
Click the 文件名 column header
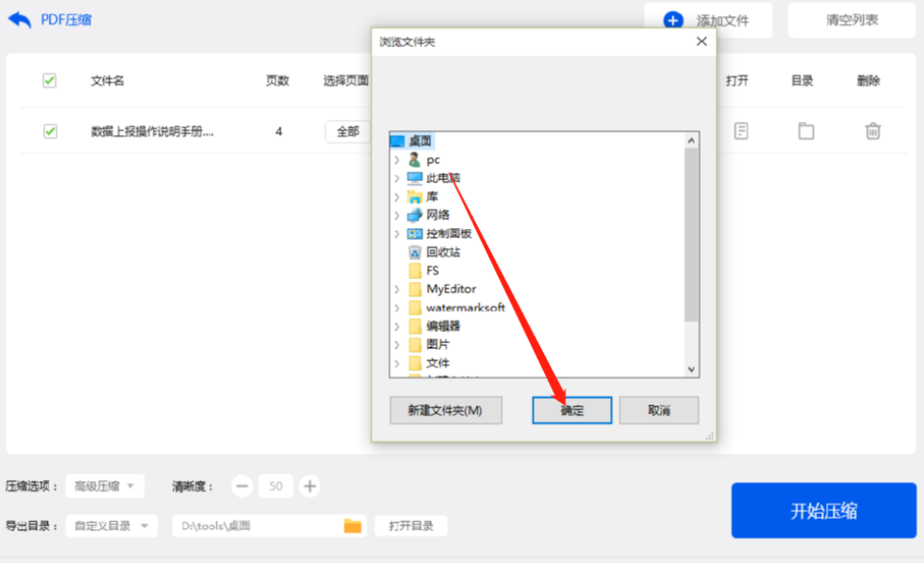[x=107, y=81]
